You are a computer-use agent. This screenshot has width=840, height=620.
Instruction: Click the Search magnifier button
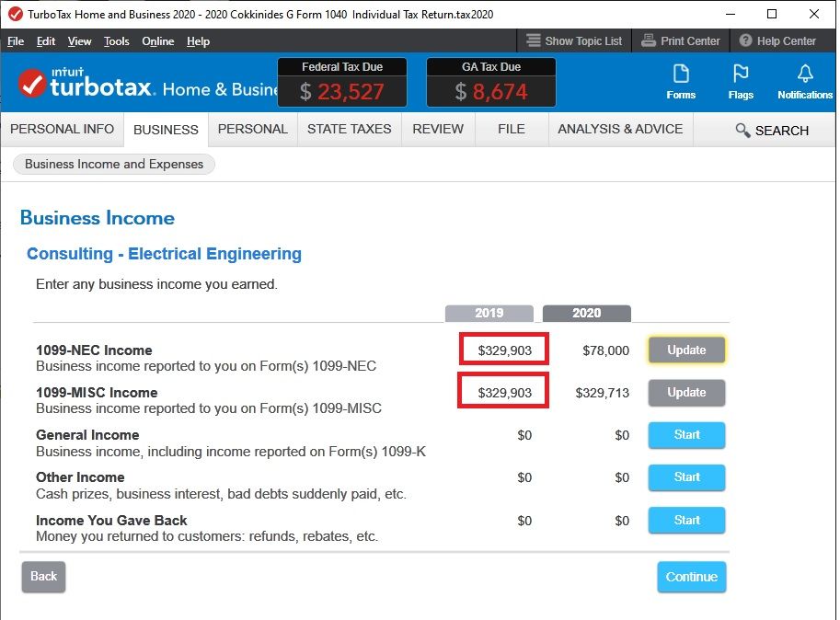click(772, 130)
